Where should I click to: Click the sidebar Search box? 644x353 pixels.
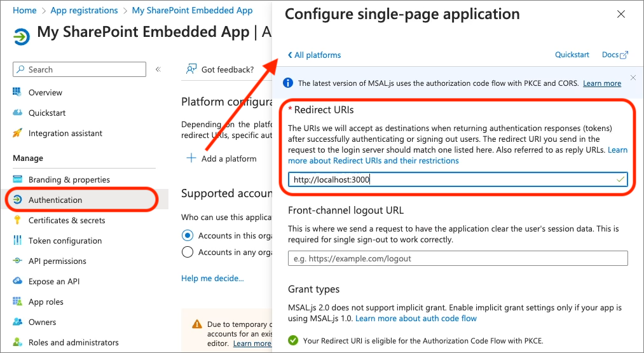(x=79, y=69)
